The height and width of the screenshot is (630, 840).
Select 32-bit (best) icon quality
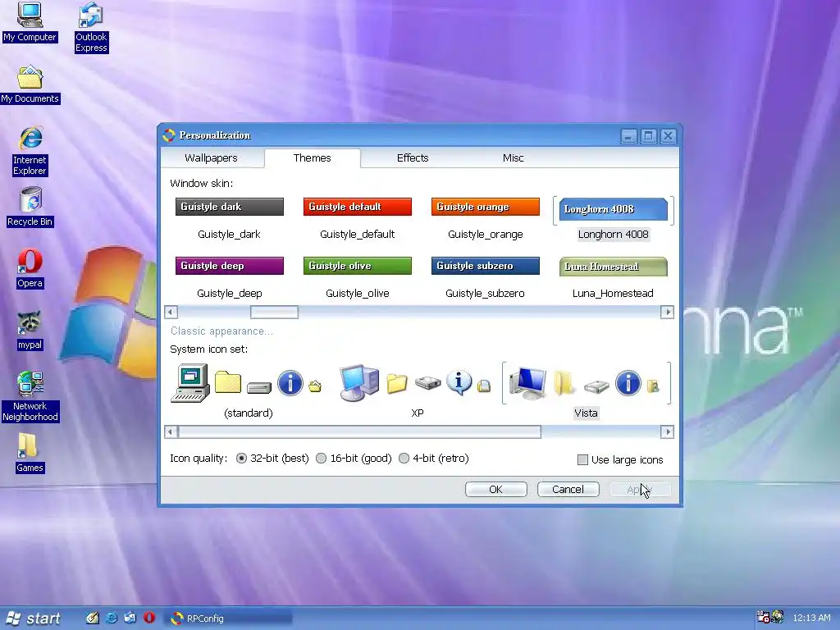click(x=242, y=458)
